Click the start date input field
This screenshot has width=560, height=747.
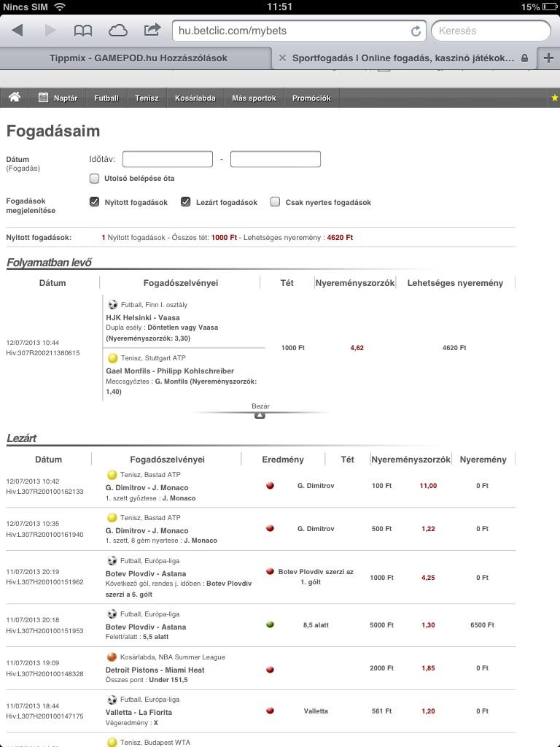(168, 159)
